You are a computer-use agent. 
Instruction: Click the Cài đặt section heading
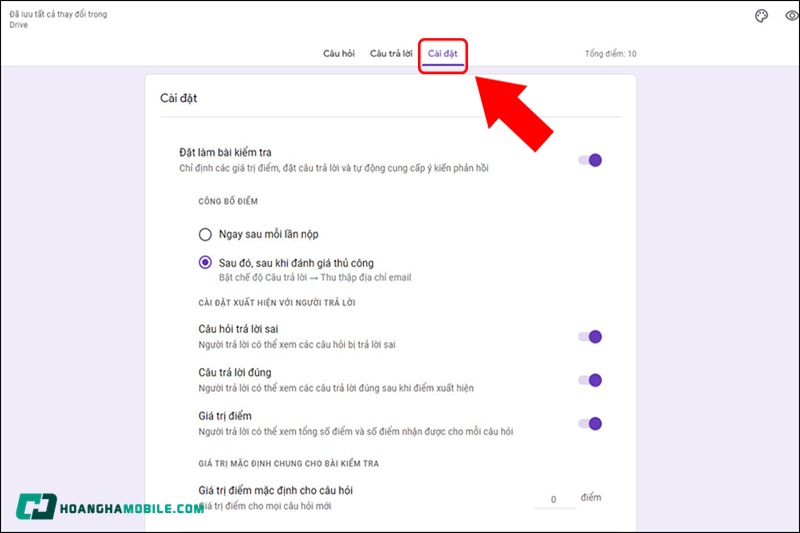(179, 98)
